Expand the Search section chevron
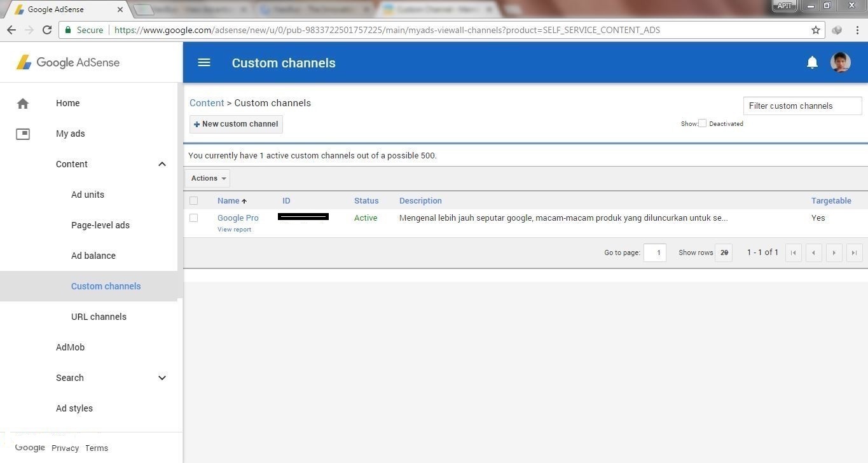Image resolution: width=868 pixels, height=463 pixels. point(162,378)
